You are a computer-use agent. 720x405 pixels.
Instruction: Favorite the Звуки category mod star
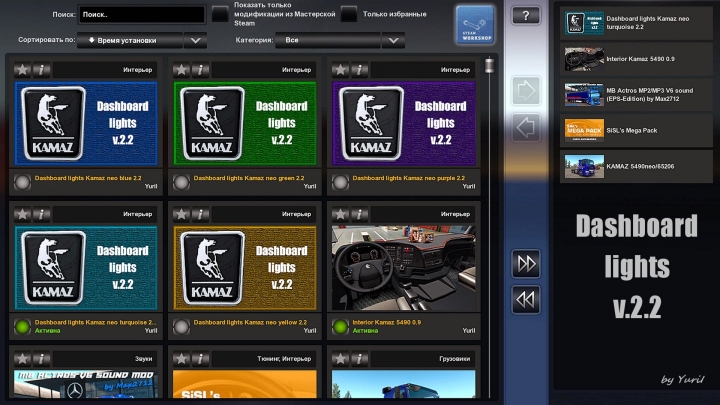[x=22, y=359]
